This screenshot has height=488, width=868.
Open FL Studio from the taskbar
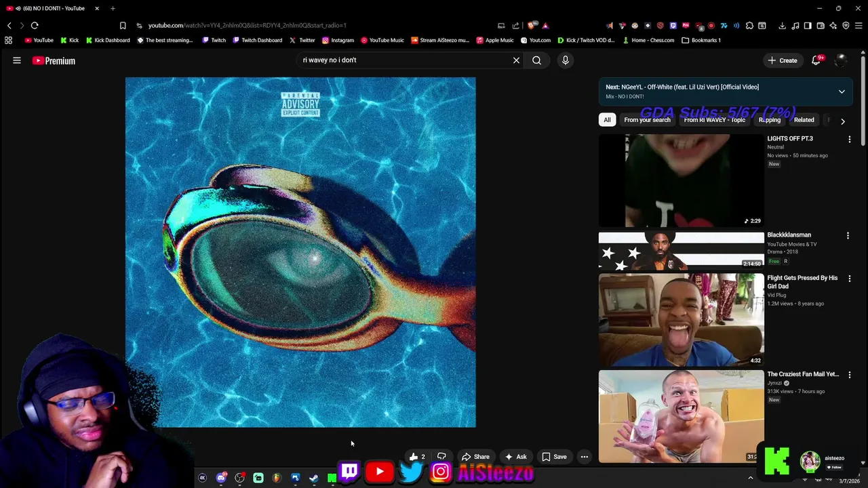(x=277, y=478)
